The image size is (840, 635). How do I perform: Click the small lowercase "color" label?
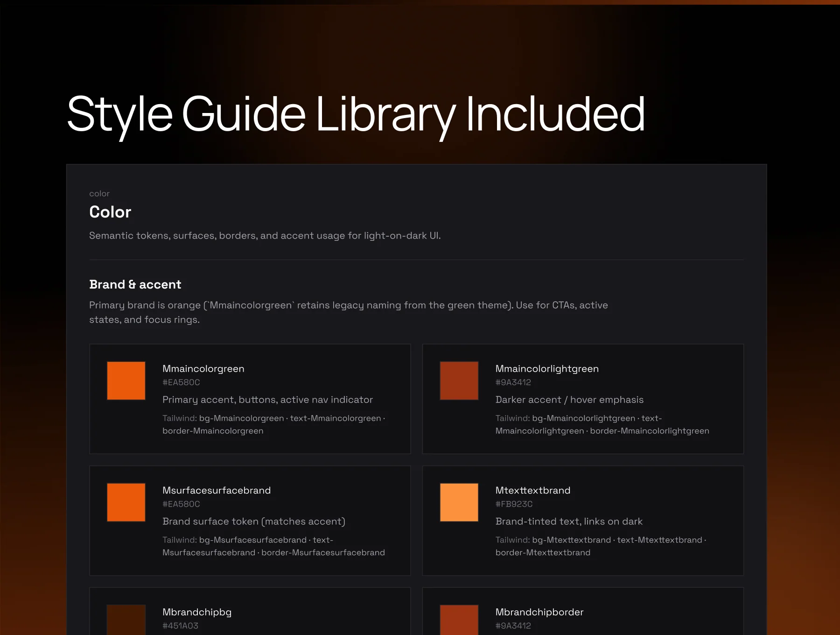[99, 193]
